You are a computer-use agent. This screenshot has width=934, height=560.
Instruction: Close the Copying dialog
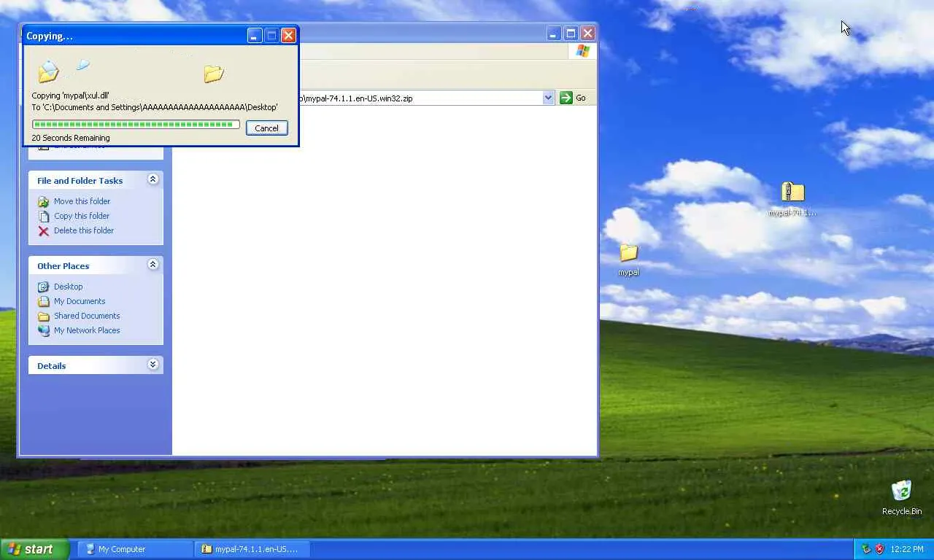[x=288, y=35]
